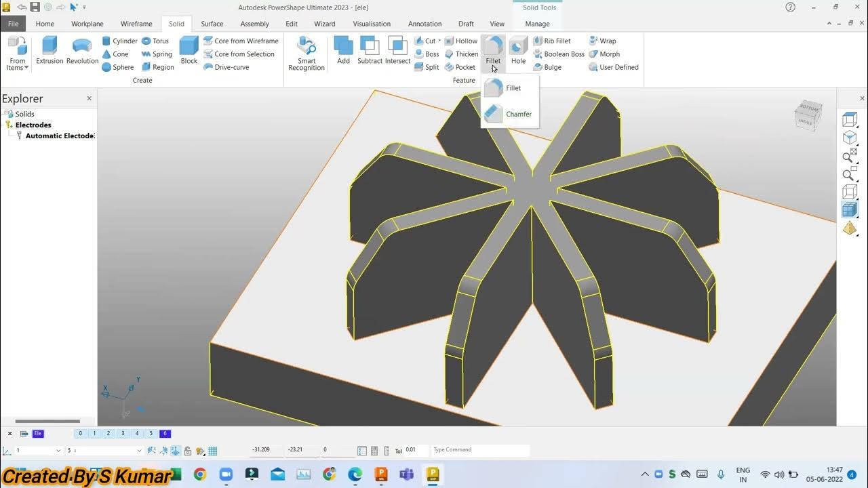Create a Cylinder primitive
The width and height of the screenshot is (868, 488).
119,41
